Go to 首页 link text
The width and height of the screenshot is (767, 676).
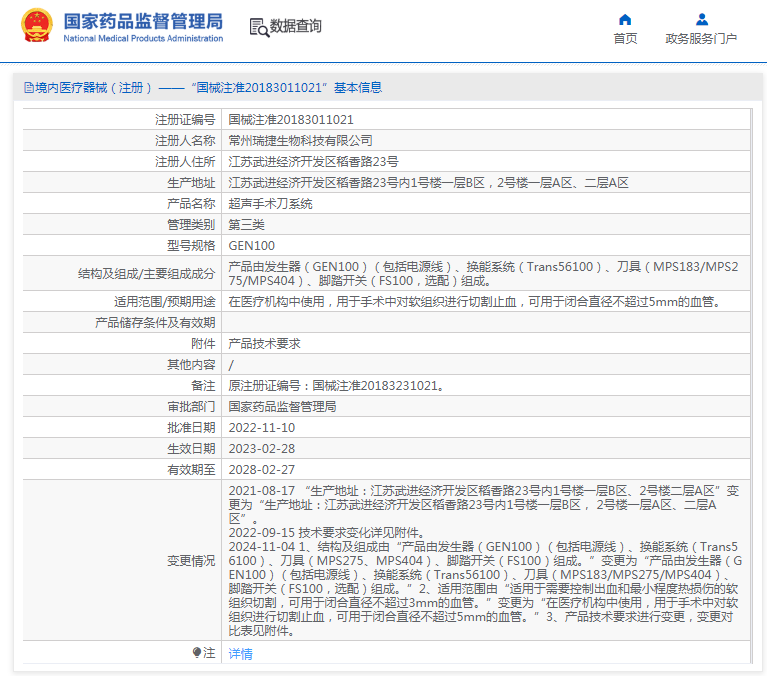coord(625,39)
